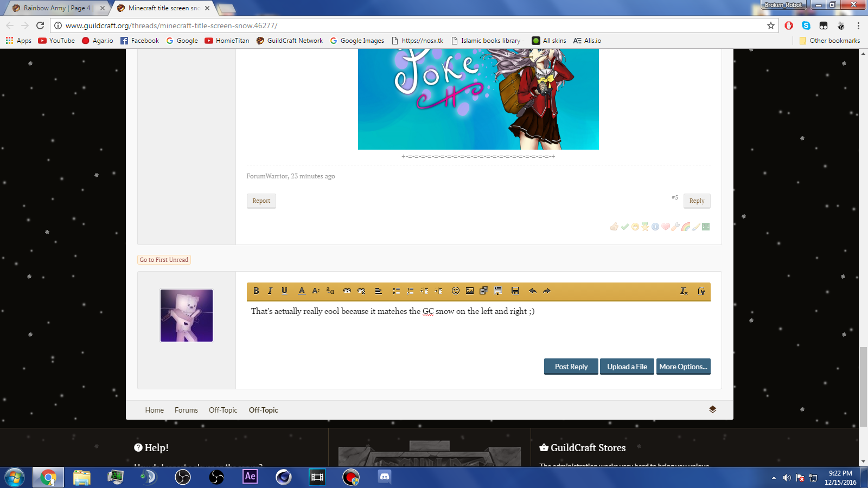Open the AdBlock red hand extension
The height and width of the screenshot is (488, 868).
pos(789,25)
